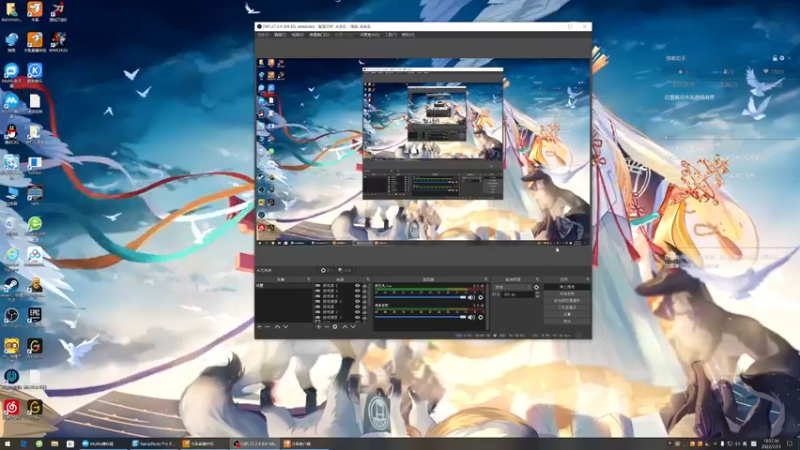Open the Help menu in OBS
Viewport: 800px width, 450px height.
(x=408, y=35)
